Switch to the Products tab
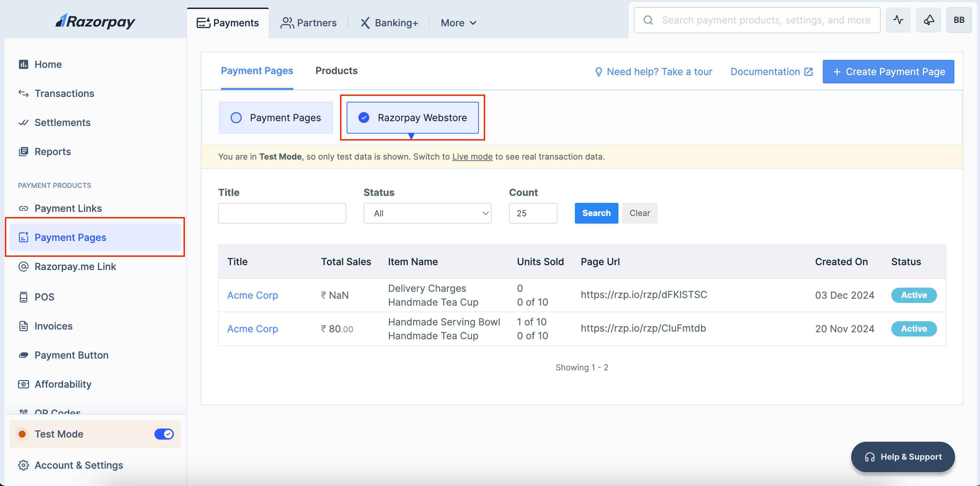 [x=336, y=71]
